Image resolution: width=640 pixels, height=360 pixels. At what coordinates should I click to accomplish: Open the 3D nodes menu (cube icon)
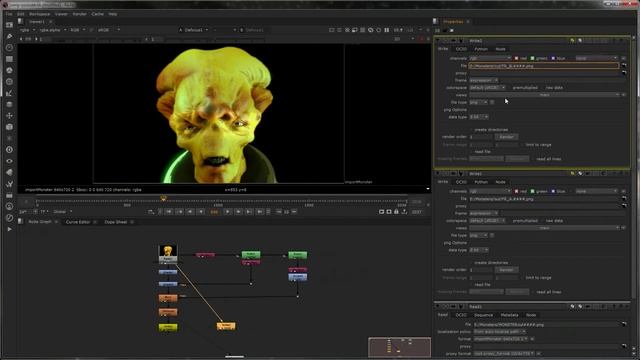[9, 127]
